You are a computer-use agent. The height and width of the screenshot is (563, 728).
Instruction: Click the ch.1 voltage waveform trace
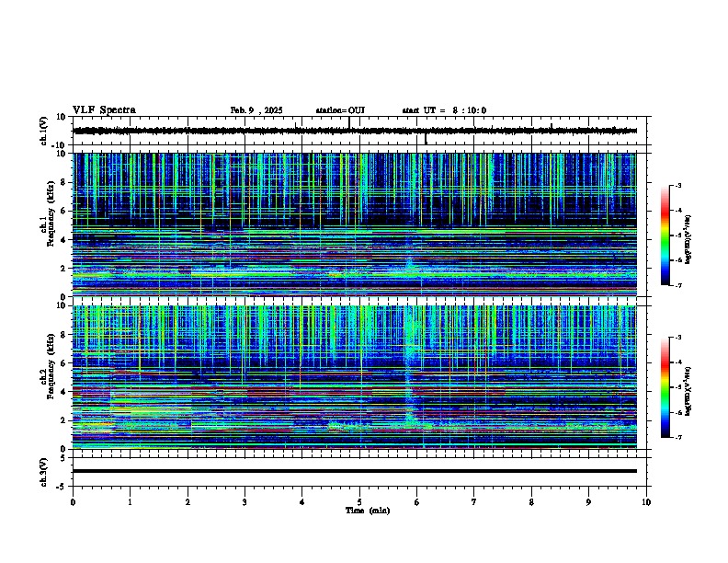pos(355,131)
